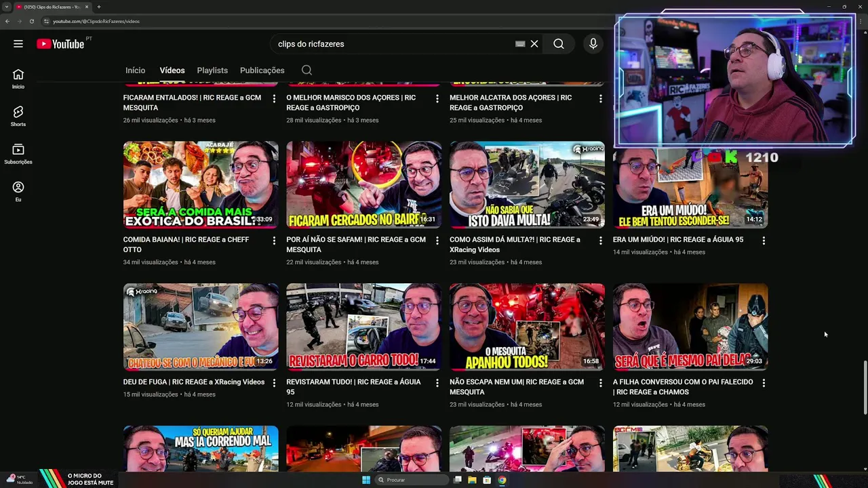Open the on-screen keyboard icon in search box
The image size is (868, 488).
click(520, 44)
